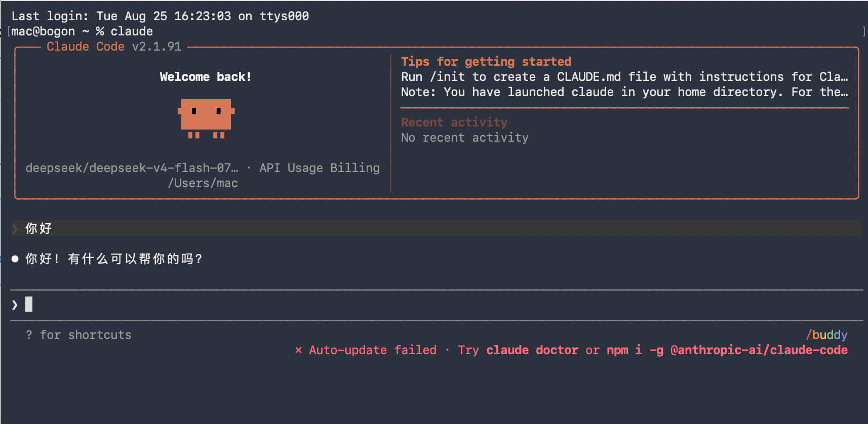Click the '? for shortcuts' hint
This screenshot has height=424, width=868.
tap(78, 335)
